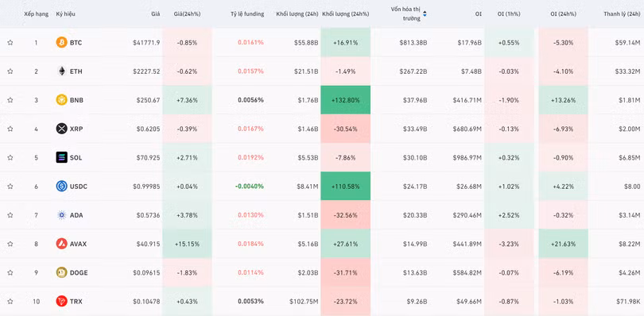Star ETH as a favorite
The image size is (644, 316).
(x=10, y=71)
